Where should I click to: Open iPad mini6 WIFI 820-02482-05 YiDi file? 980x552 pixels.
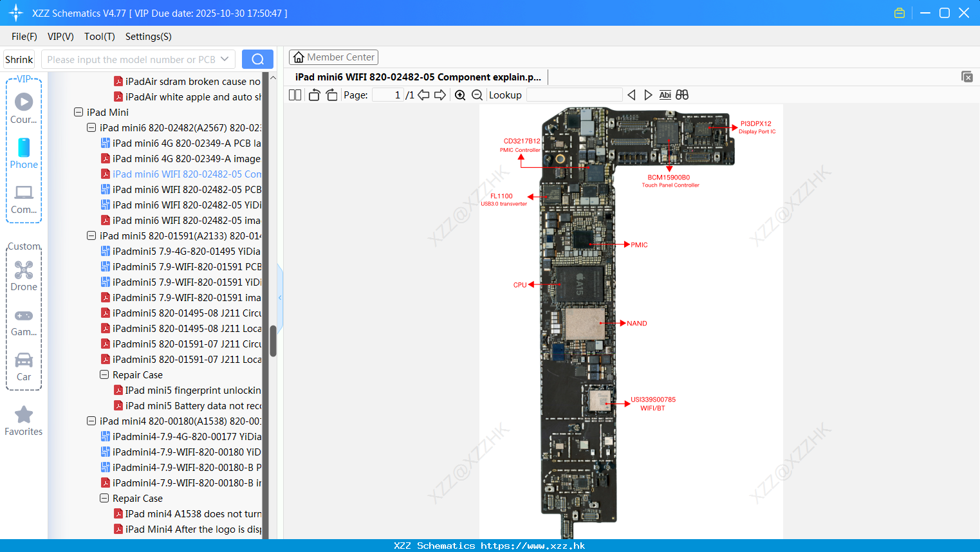point(181,205)
